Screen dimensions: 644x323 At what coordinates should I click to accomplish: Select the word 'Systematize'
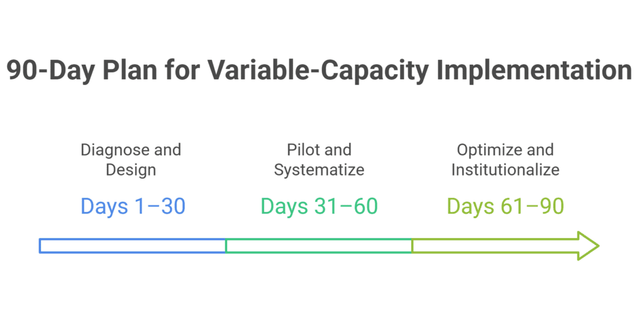(319, 170)
